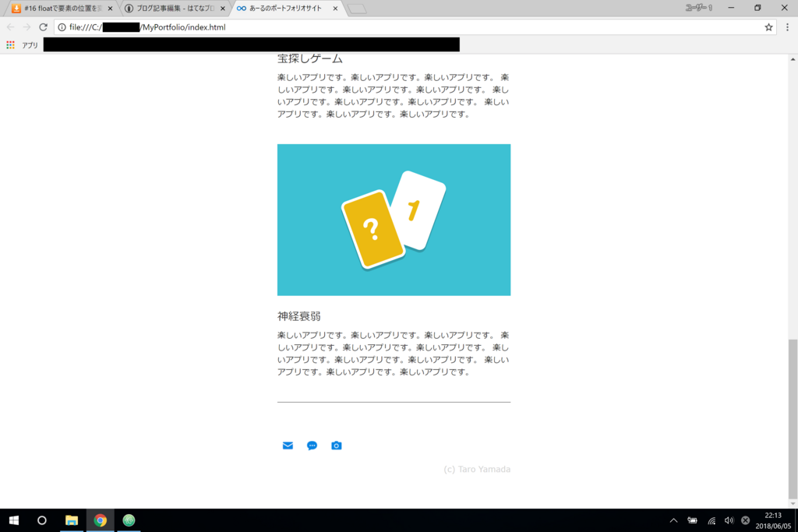The height and width of the screenshot is (532, 798).
Task: Open Chrome's three-dot menu
Action: point(789,26)
